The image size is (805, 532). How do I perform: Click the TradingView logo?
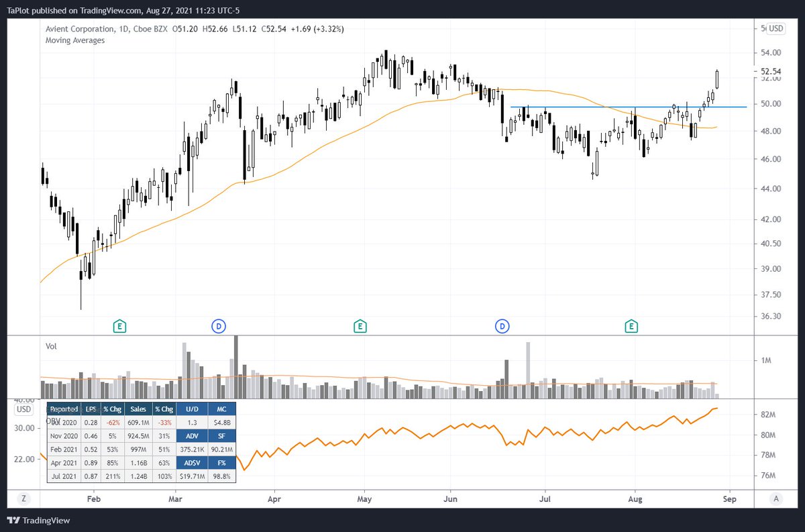(x=38, y=521)
